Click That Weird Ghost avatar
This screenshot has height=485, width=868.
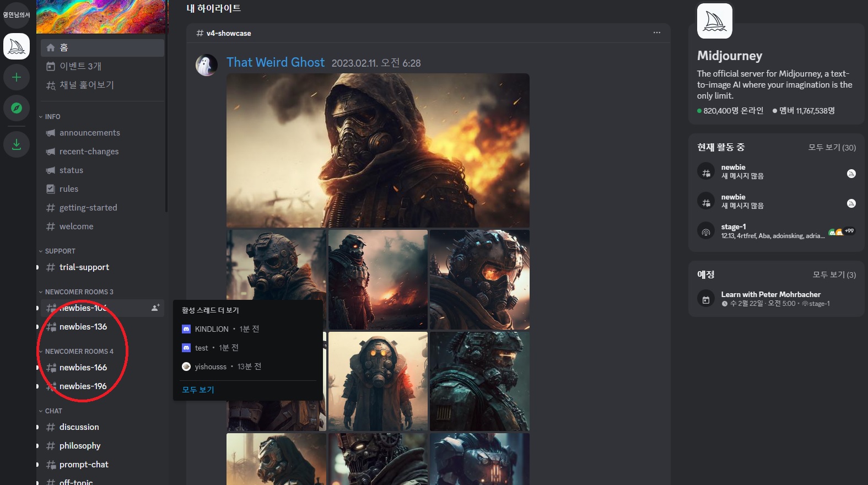[207, 66]
